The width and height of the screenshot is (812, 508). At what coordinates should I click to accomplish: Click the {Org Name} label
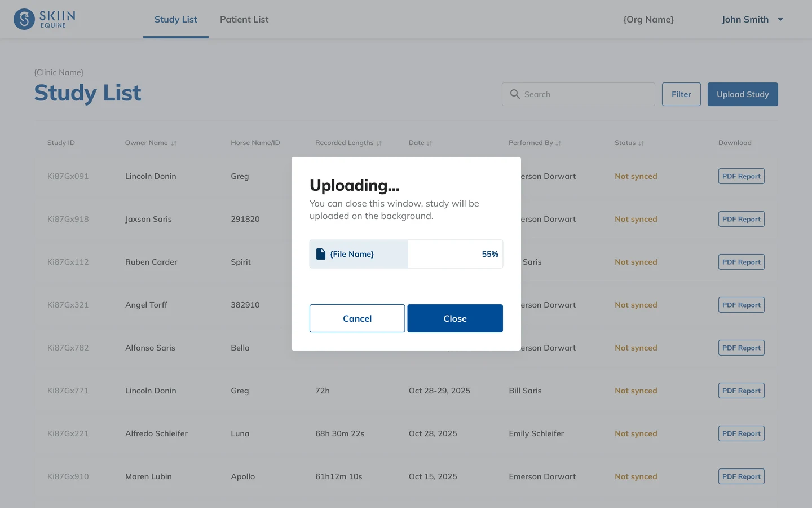click(648, 19)
